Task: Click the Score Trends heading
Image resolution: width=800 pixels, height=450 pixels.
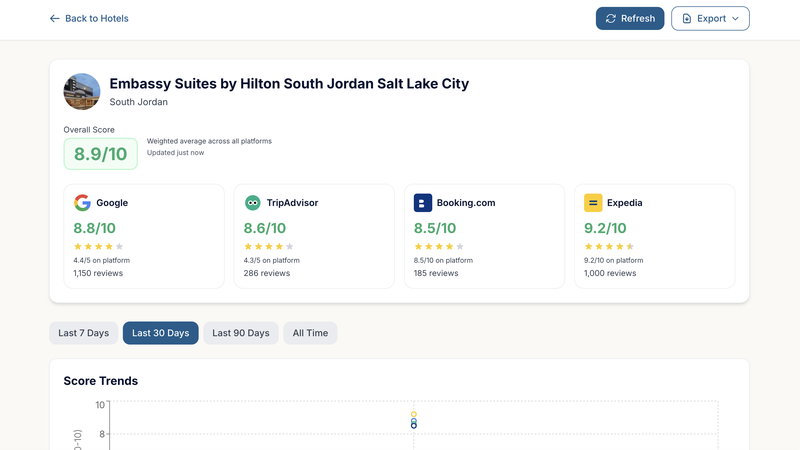Action: pos(101,381)
